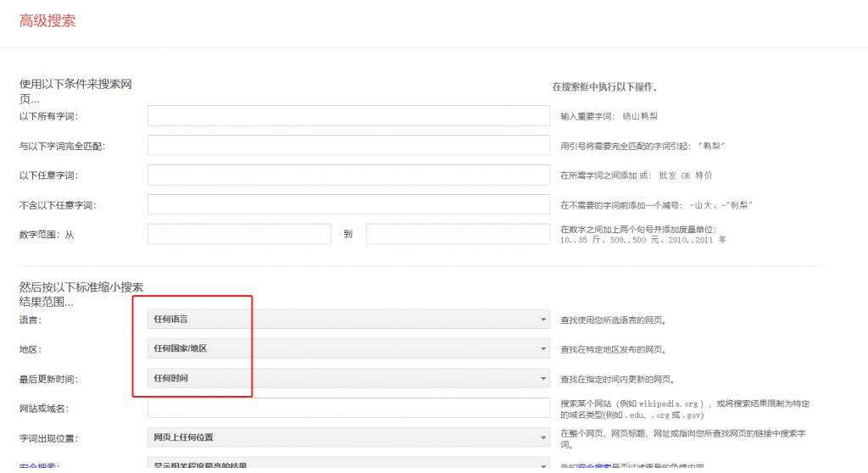
Task: Click the 网站或域名: field label
Action: [x=44, y=409]
